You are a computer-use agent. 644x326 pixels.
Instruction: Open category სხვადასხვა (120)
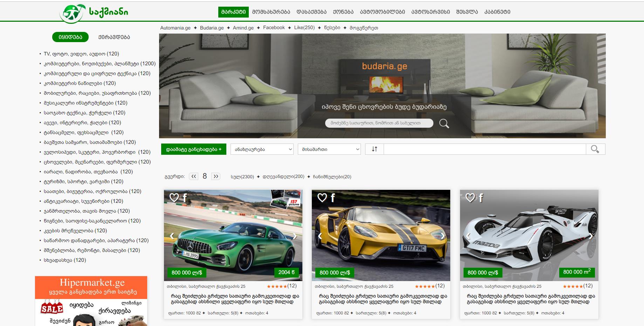coord(65,260)
